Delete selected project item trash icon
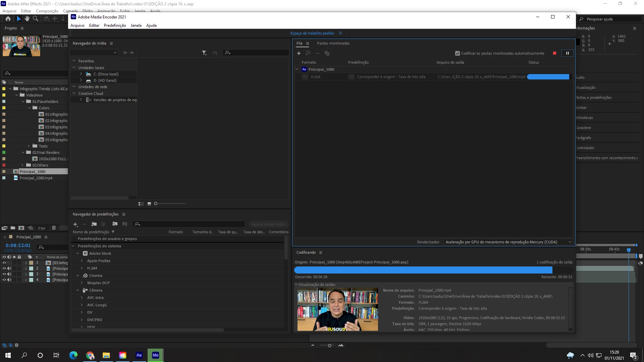Viewport: 644px width, 362px height. pos(54,228)
